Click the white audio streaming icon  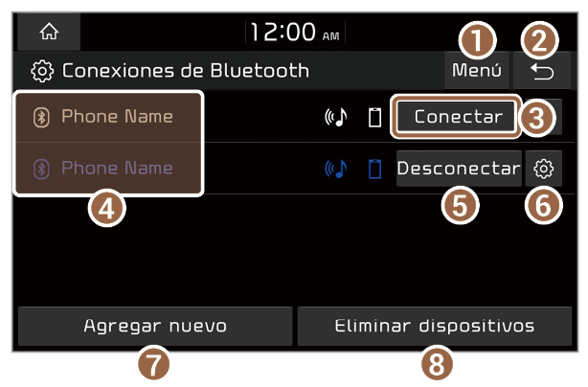click(336, 117)
